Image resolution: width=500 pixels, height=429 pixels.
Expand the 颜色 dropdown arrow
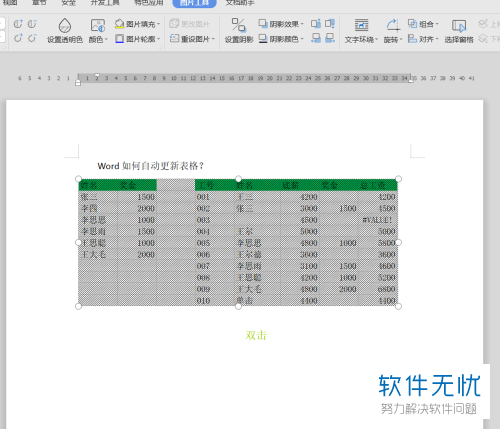(106, 39)
